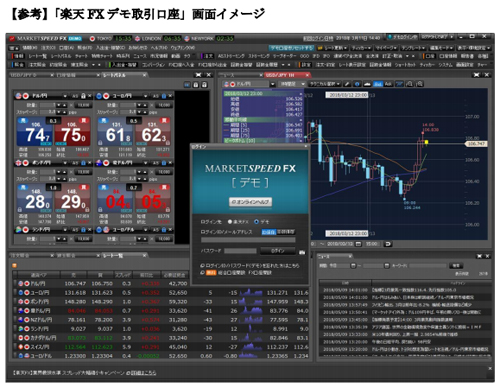The width and height of the screenshot is (500, 388).
Task: Click the ログイン button in dialog
Action: pos(278,251)
